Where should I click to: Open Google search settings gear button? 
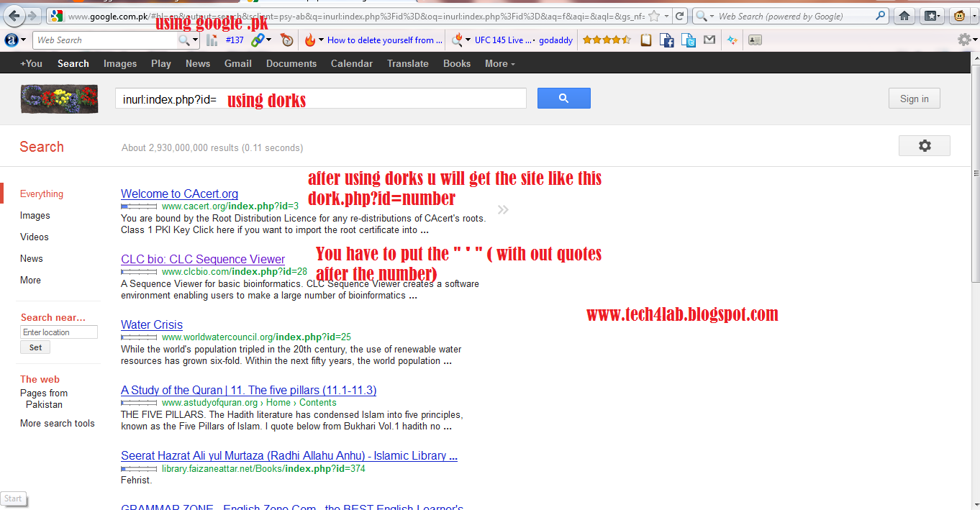point(925,146)
